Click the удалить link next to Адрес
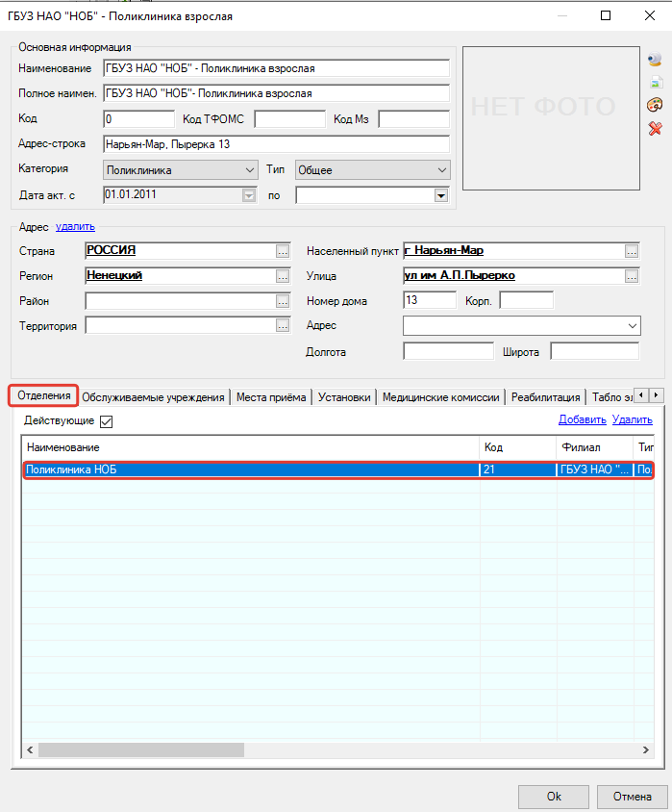672x812 pixels. [x=75, y=226]
